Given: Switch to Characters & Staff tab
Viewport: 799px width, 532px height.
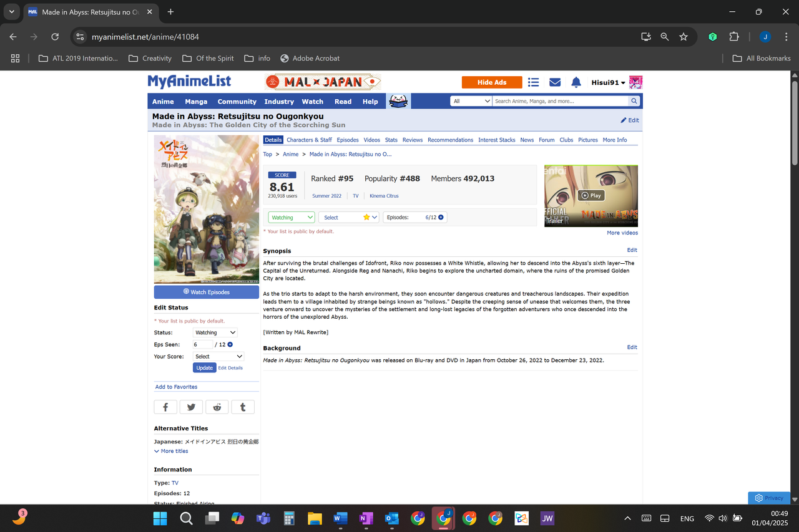Looking at the screenshot, I should (310, 140).
